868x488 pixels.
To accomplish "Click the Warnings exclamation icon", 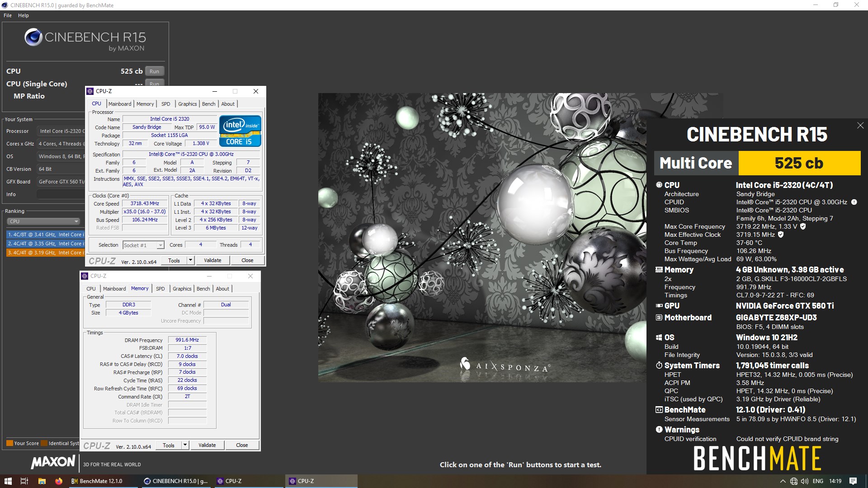I will 659,430.
